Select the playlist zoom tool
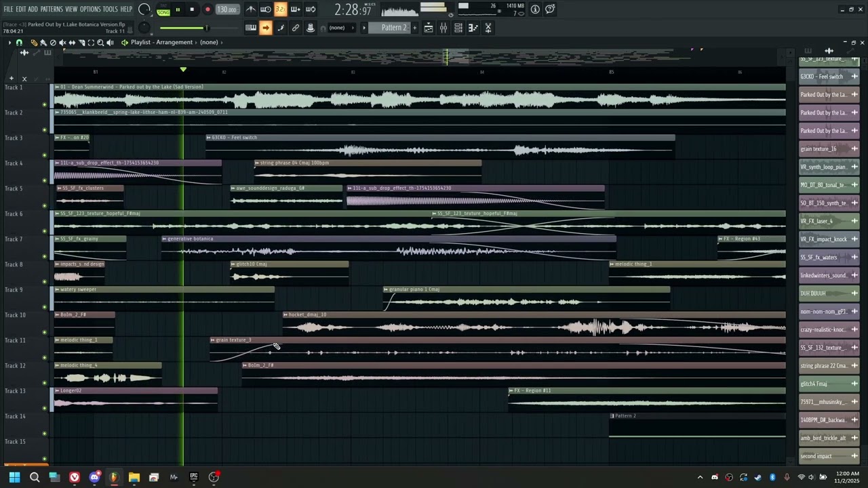The image size is (868, 488). 100,43
